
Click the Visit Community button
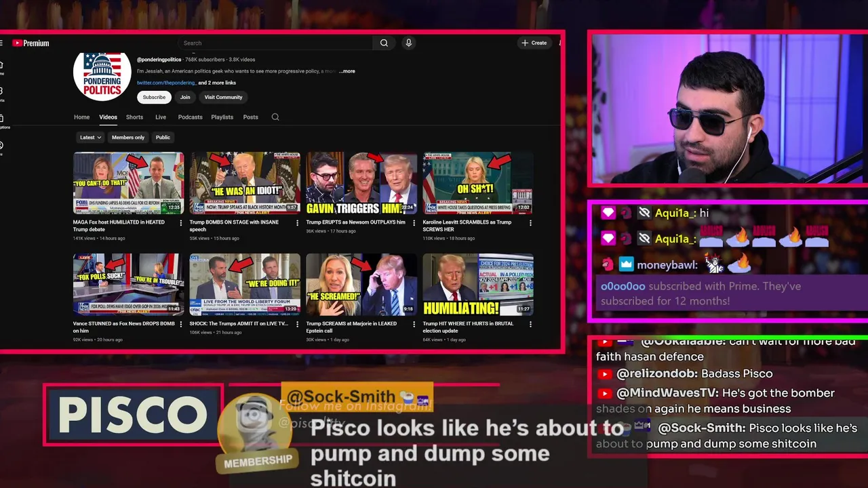223,97
